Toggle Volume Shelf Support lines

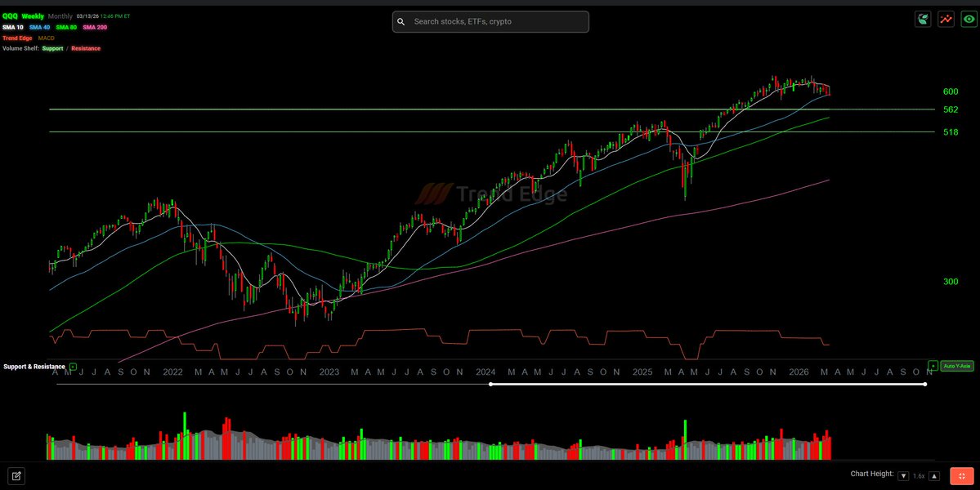52,49
